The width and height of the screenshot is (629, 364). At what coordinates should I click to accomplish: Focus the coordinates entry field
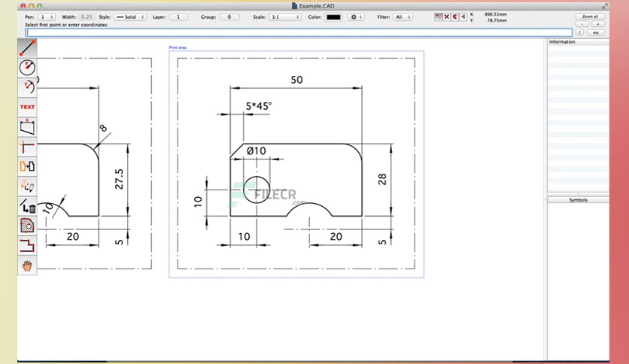coord(299,32)
